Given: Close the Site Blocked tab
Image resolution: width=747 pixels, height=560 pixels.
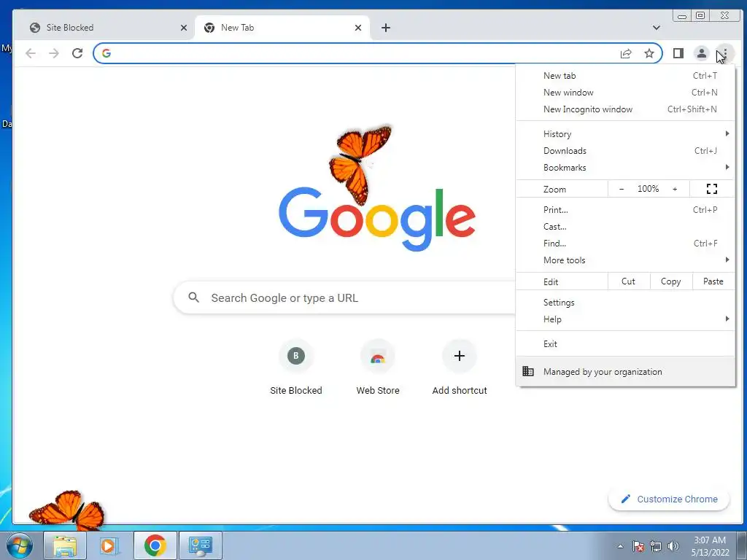Looking at the screenshot, I should tap(183, 28).
